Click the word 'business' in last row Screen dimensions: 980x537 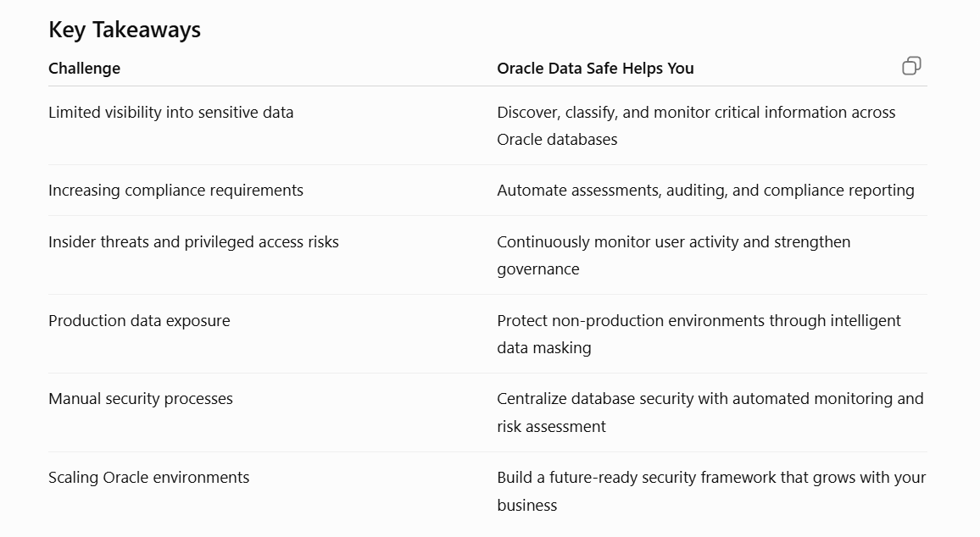tap(526, 505)
